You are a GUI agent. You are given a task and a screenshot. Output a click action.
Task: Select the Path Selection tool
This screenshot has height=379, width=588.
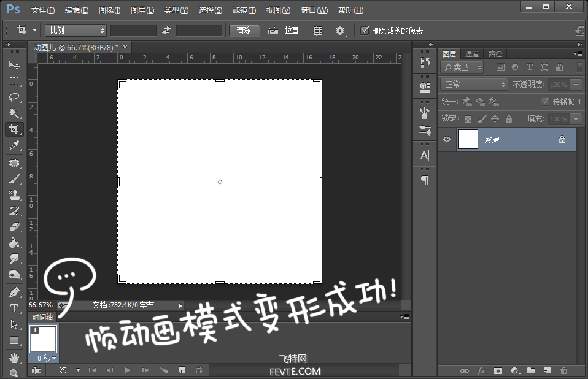(x=14, y=324)
